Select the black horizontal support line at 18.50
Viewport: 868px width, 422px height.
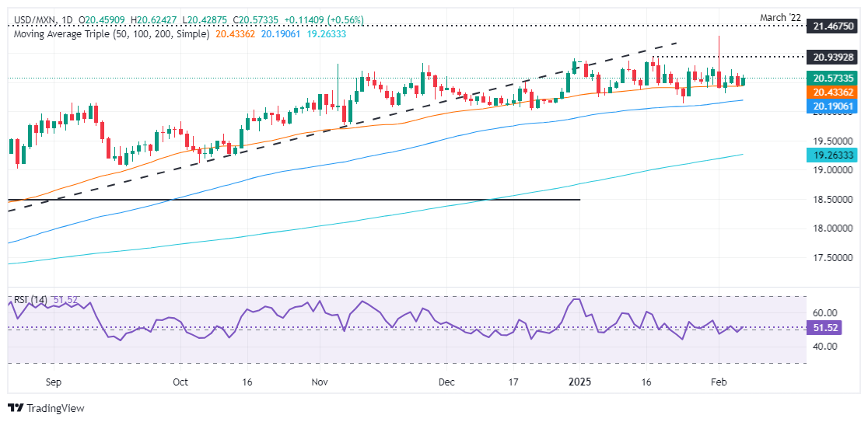[x=311, y=200]
